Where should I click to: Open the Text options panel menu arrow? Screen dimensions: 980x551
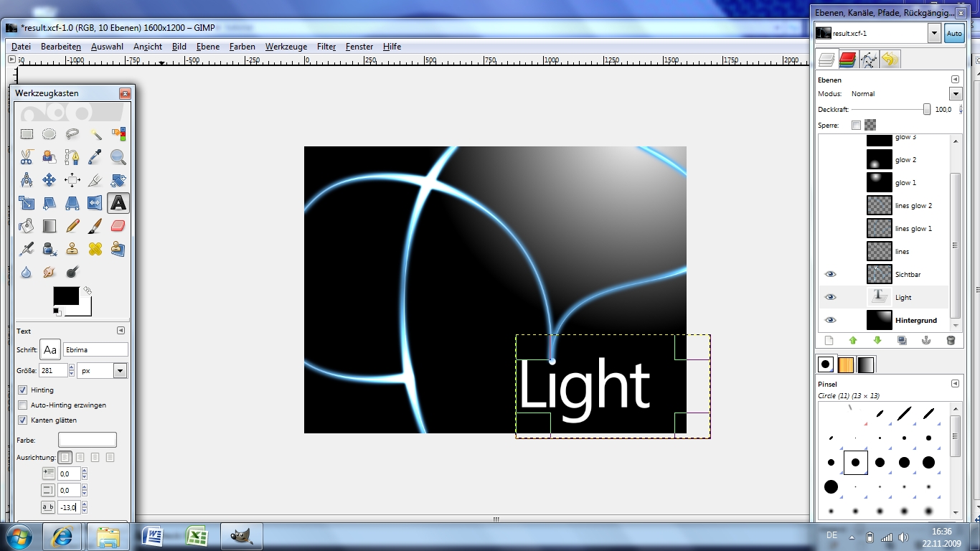[x=121, y=331]
